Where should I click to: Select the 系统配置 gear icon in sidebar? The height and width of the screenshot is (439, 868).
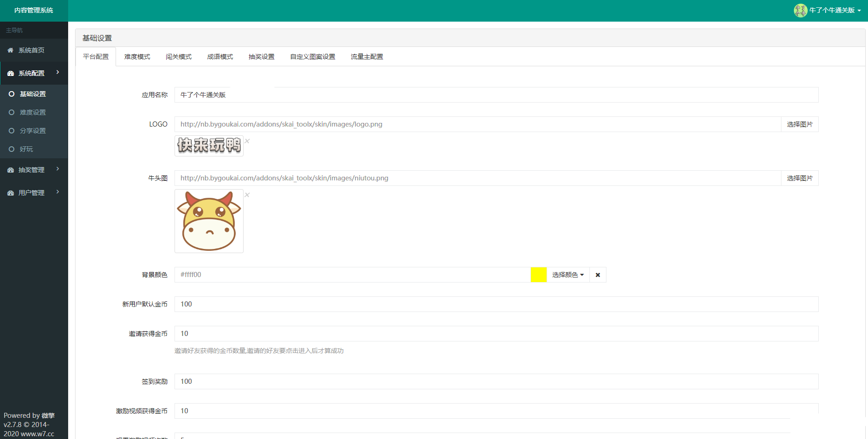coord(10,73)
